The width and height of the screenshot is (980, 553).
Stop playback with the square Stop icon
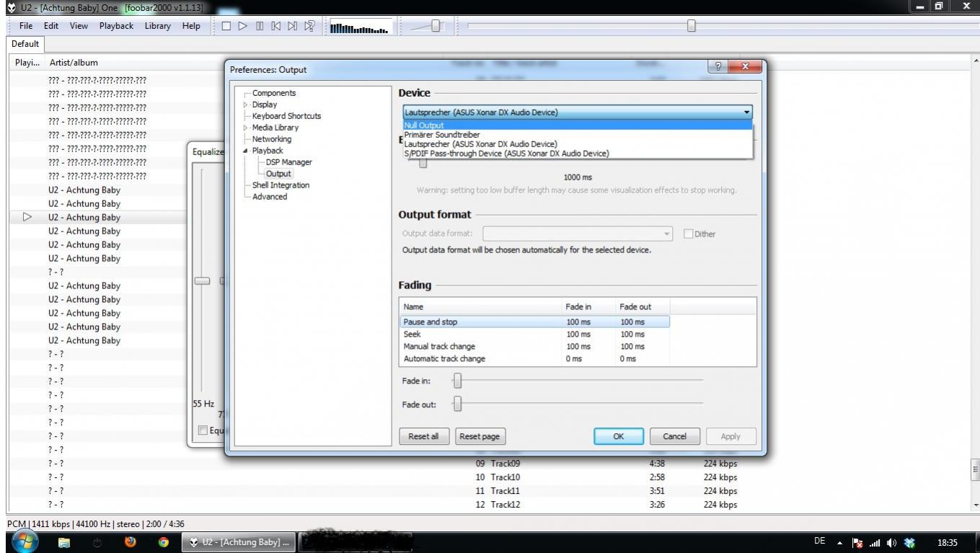pos(226,26)
